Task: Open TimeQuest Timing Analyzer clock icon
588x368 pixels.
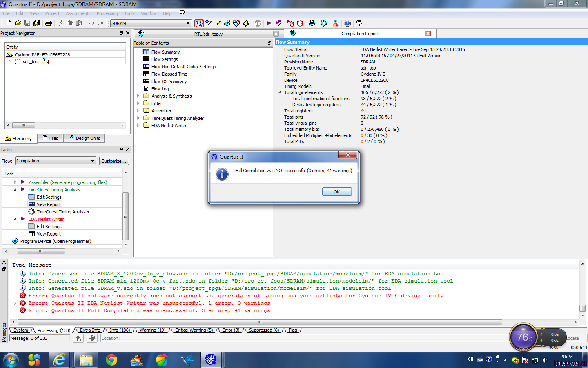Action: 300,23
